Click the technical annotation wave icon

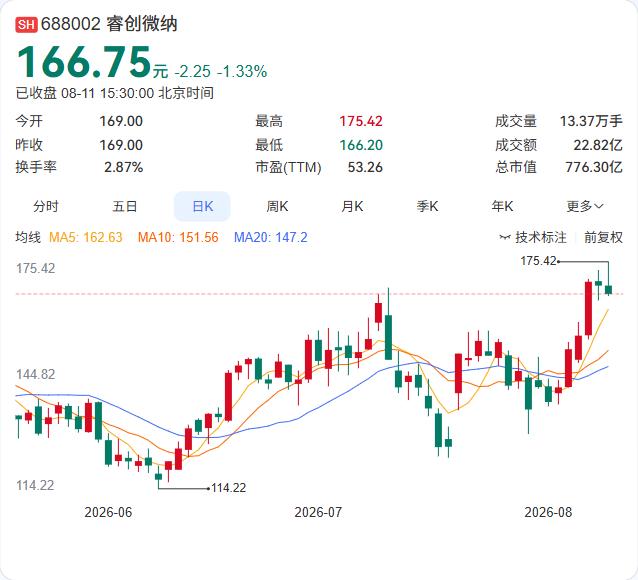[x=505, y=237]
